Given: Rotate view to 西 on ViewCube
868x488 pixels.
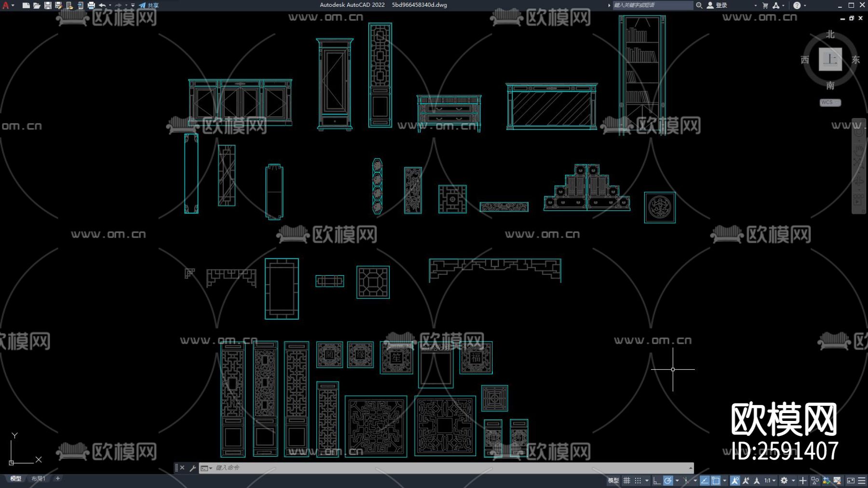Looking at the screenshot, I should point(805,60).
